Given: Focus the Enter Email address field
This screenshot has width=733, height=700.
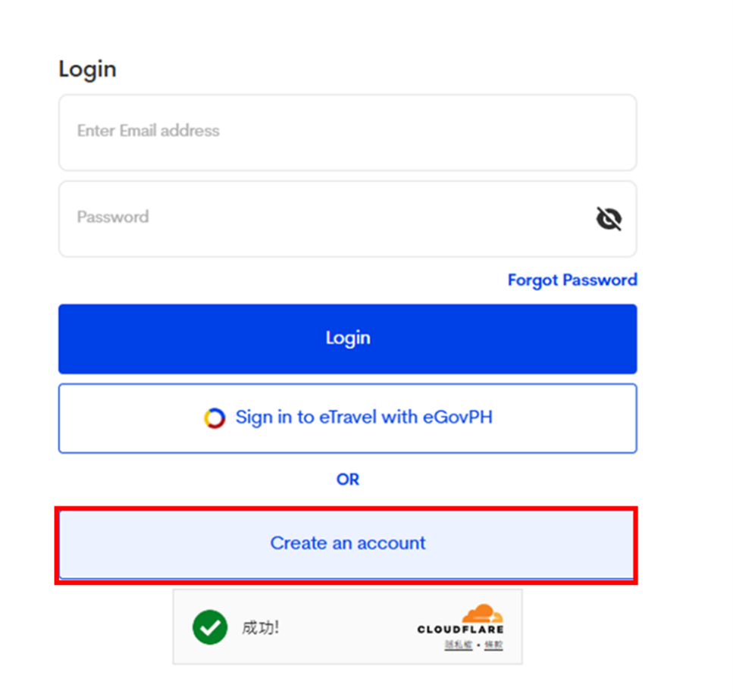Looking at the screenshot, I should pos(347,133).
